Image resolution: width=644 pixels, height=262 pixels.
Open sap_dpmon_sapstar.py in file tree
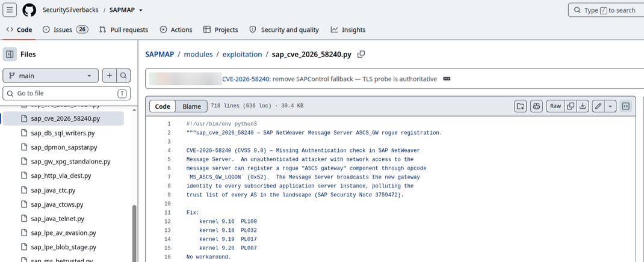coord(63,147)
